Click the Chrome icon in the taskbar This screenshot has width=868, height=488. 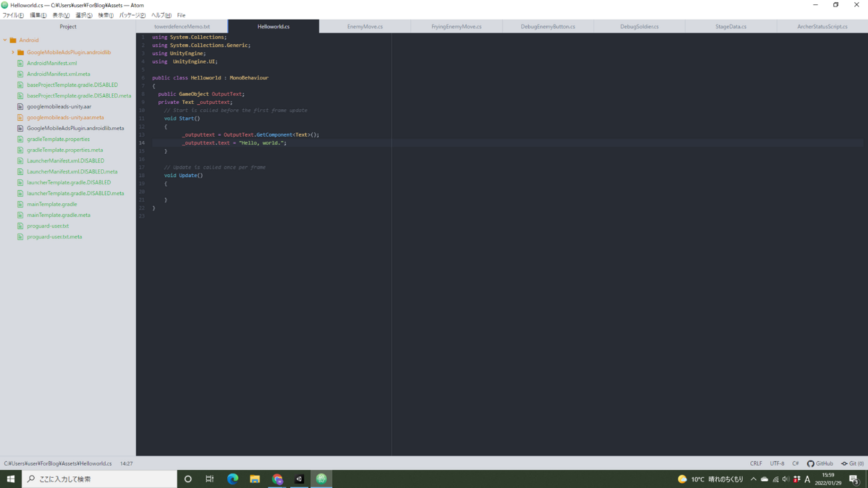point(277,479)
